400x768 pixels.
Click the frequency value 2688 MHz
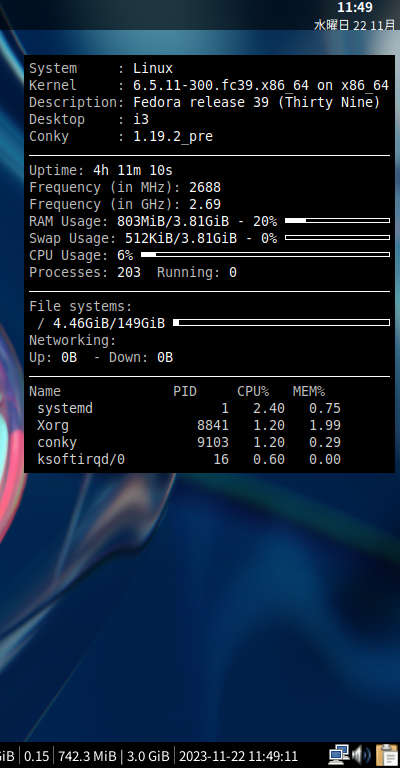click(x=205, y=187)
